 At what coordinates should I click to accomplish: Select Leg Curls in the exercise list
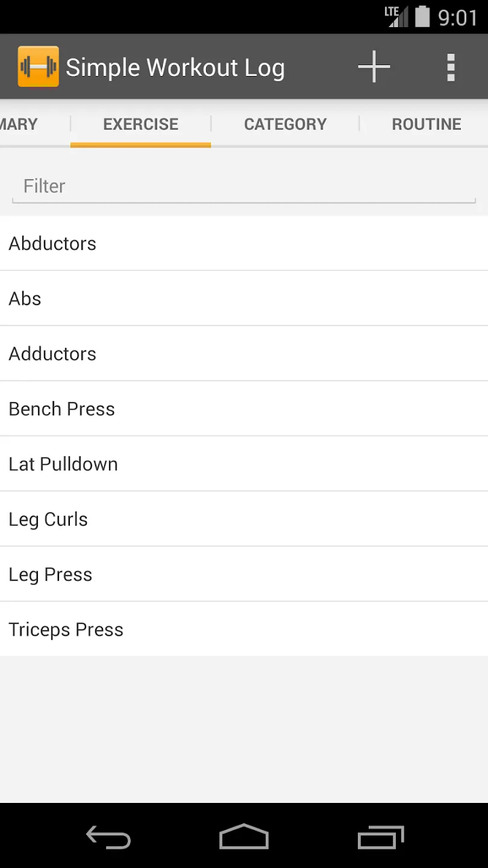pos(244,519)
